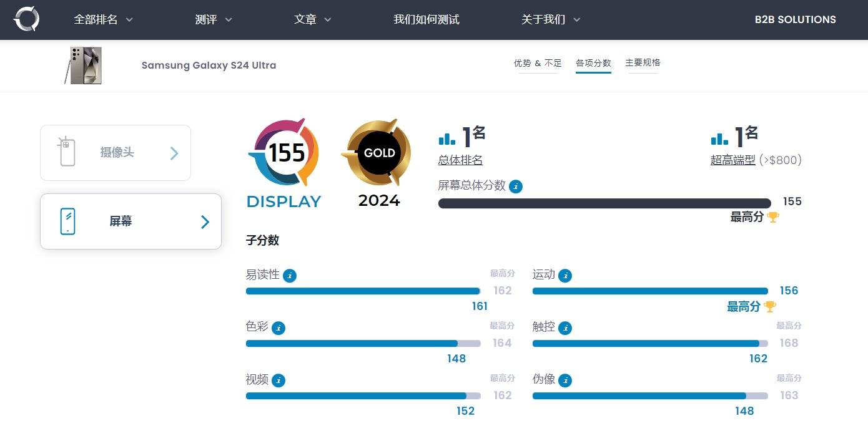Select the 屏幕 category card
The height and width of the screenshot is (436, 868).
point(131,221)
